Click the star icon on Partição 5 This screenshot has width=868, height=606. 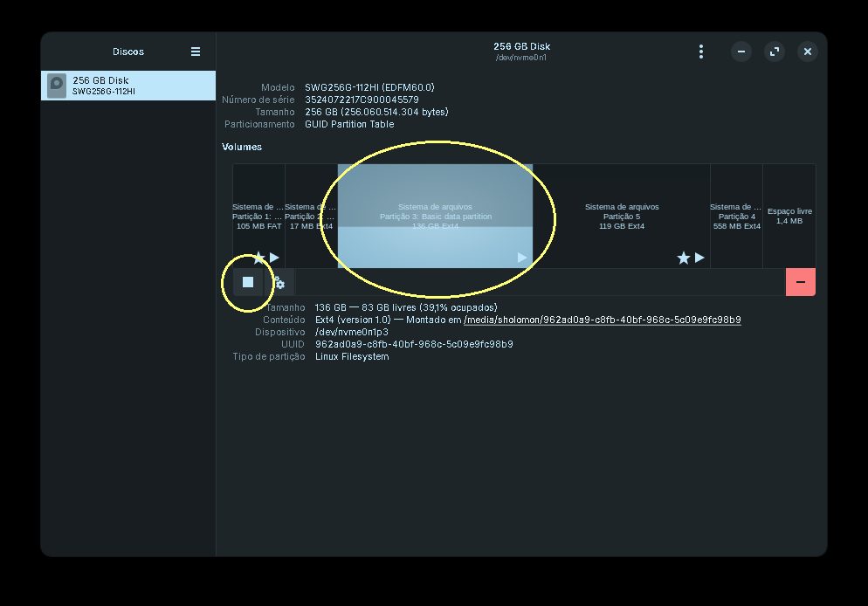click(x=684, y=258)
